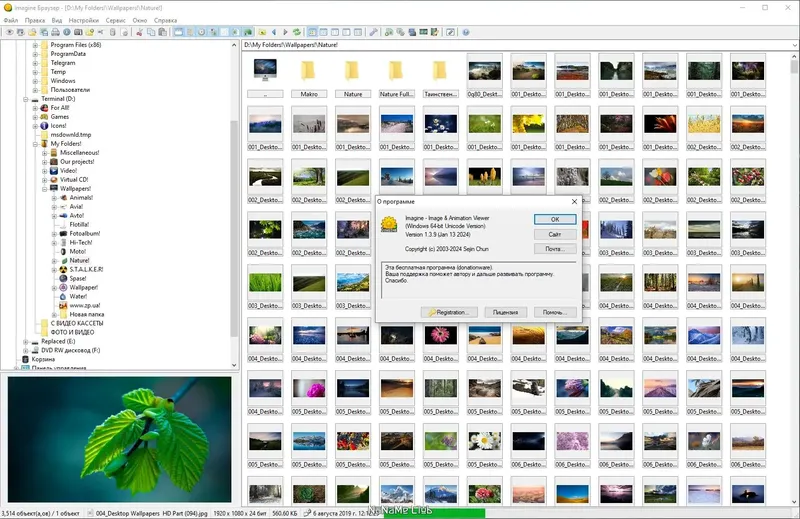Toggle the thumbnails view mode button
The image size is (800, 519).
pyautogui.click(x=312, y=32)
